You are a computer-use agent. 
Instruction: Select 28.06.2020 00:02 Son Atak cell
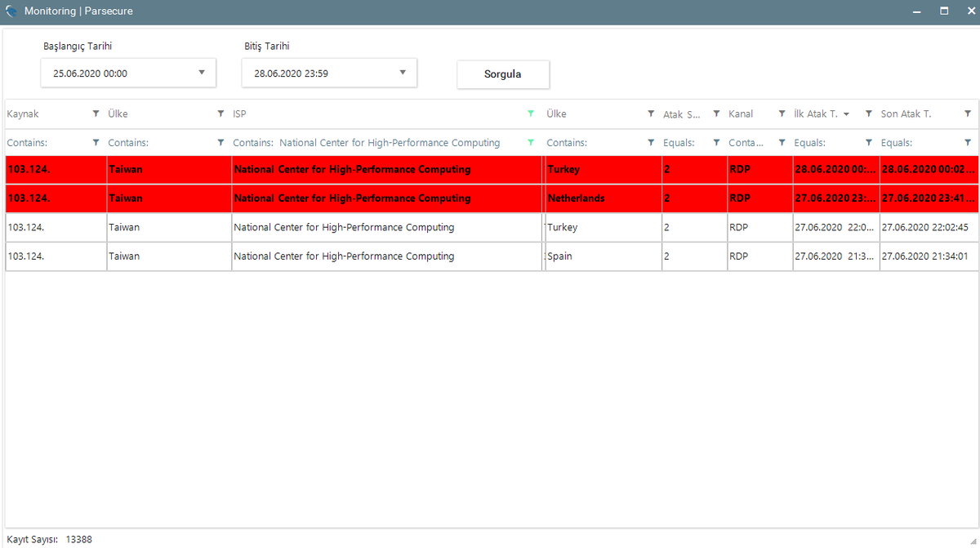[929, 170]
